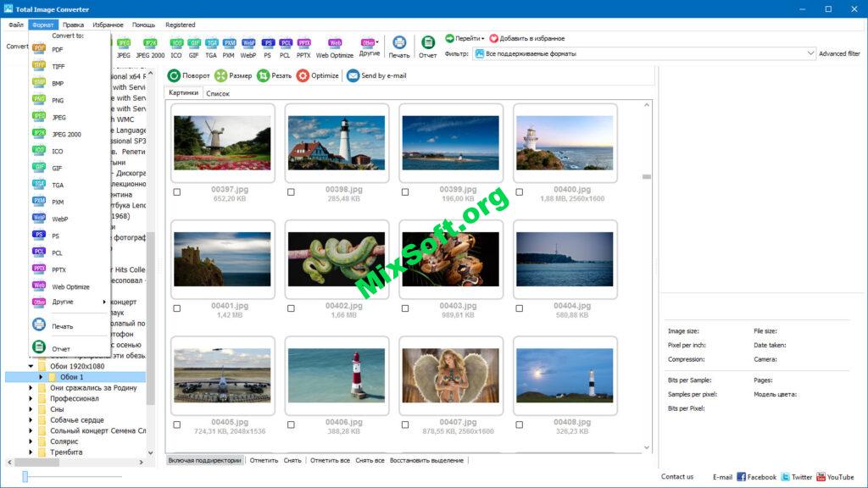This screenshot has height=488, width=868.
Task: Open the Другие submenu in the Format menu
Action: [x=70, y=302]
